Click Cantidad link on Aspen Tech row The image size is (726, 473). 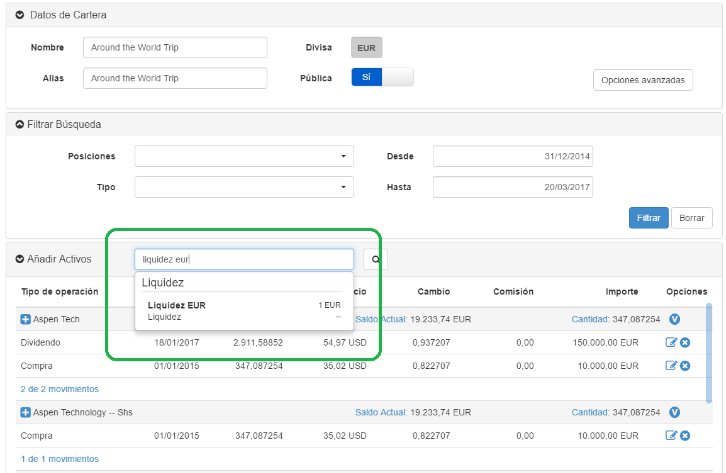590,319
